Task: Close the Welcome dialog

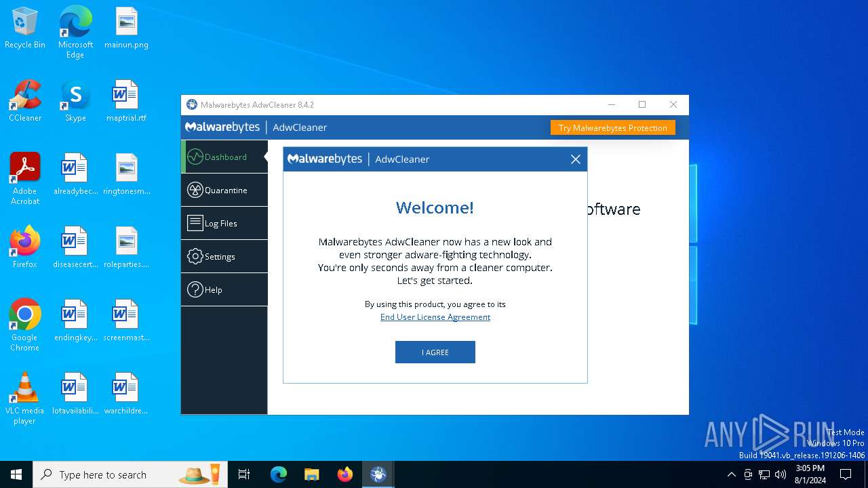Action: (x=576, y=159)
